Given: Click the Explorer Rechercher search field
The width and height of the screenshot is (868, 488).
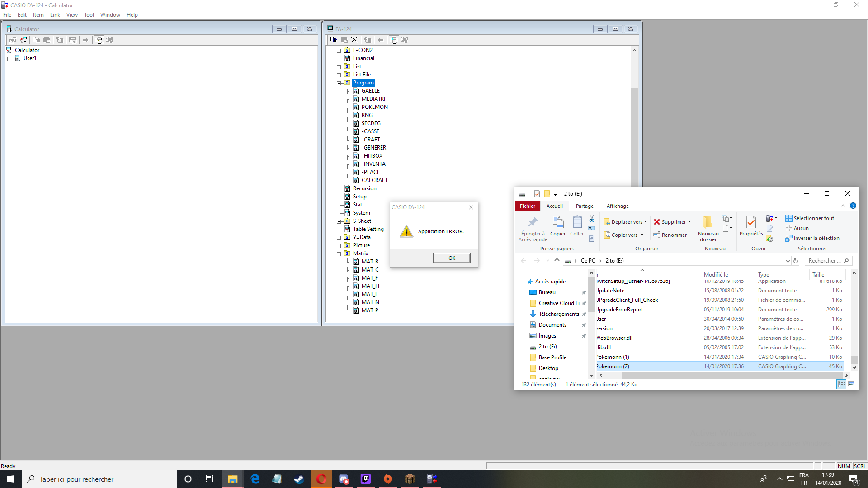Looking at the screenshot, I should (x=828, y=261).
